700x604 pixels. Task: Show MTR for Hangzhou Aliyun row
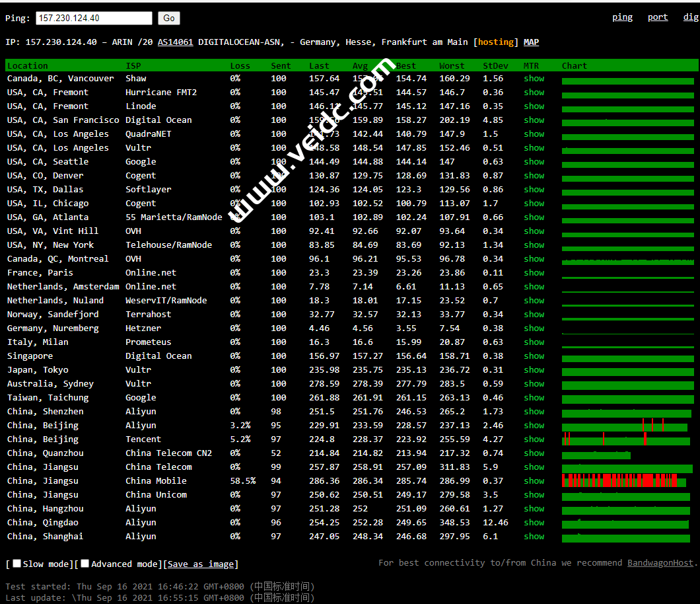(534, 508)
